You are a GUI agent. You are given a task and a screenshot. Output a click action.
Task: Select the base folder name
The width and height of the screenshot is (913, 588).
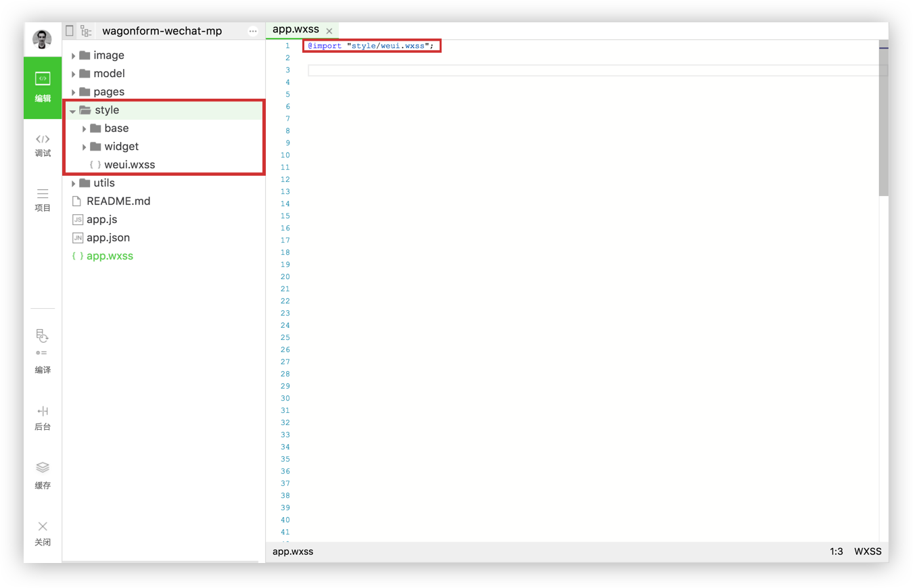coord(116,128)
